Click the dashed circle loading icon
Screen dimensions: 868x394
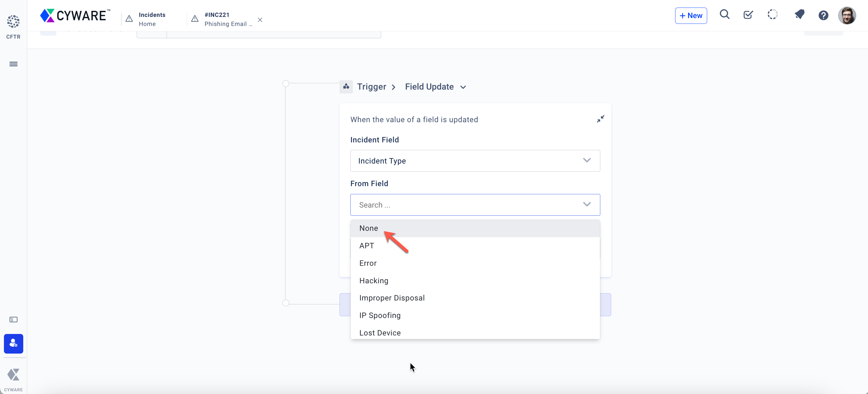click(772, 15)
